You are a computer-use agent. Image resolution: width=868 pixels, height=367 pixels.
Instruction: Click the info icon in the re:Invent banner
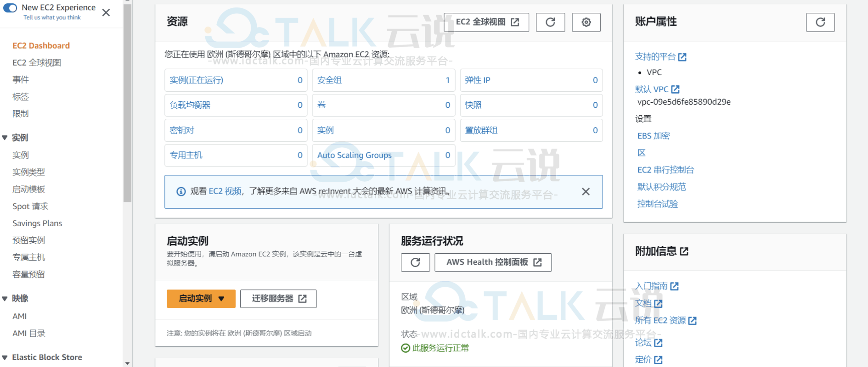[x=181, y=192]
